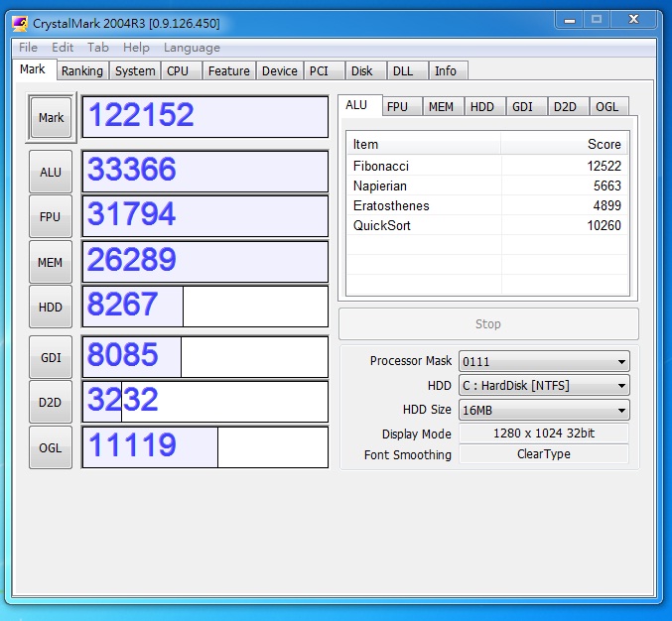This screenshot has width=672, height=621.
Task: Switch to the Ranking tab
Action: pos(82,70)
